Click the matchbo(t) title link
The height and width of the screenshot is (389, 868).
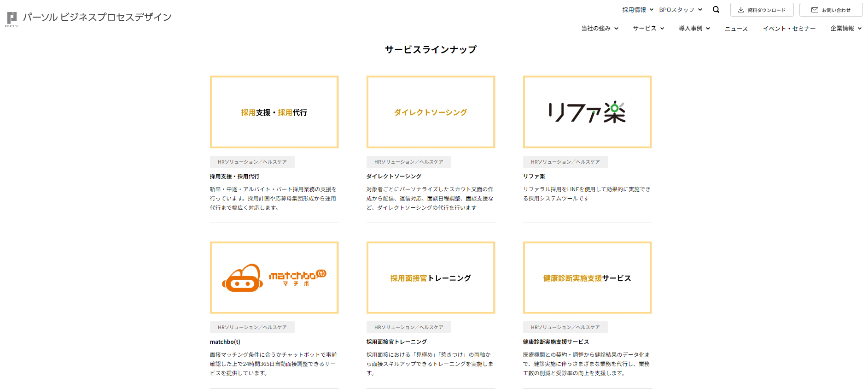225,342
